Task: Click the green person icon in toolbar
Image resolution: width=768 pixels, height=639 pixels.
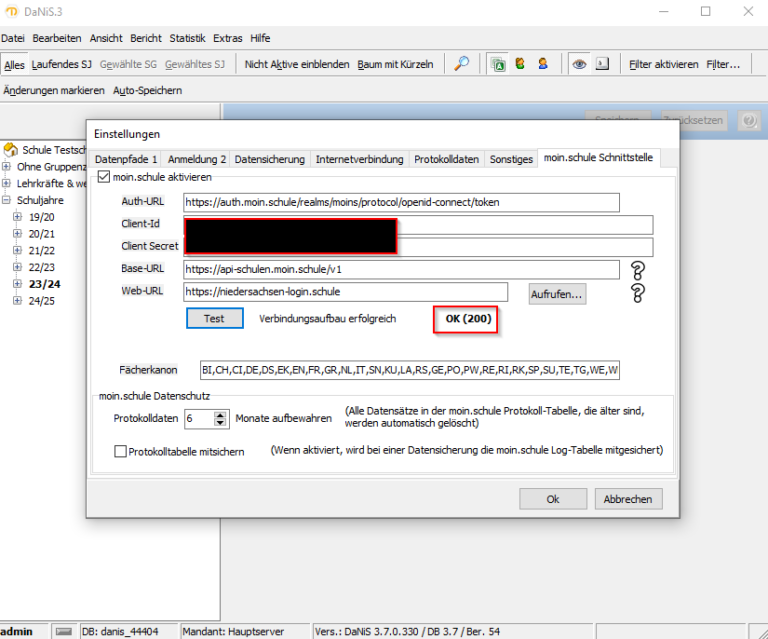Action: click(520, 64)
